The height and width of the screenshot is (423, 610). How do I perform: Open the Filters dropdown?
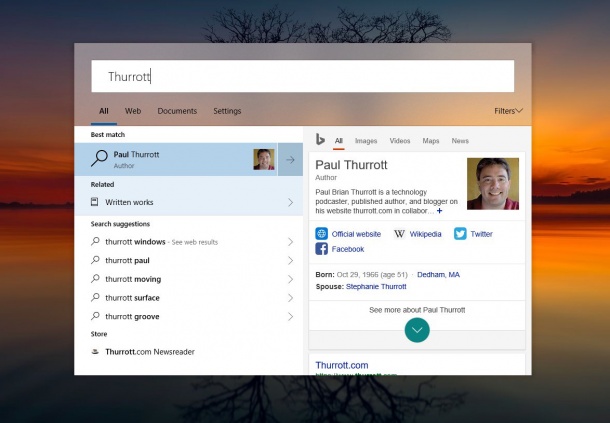pos(508,111)
